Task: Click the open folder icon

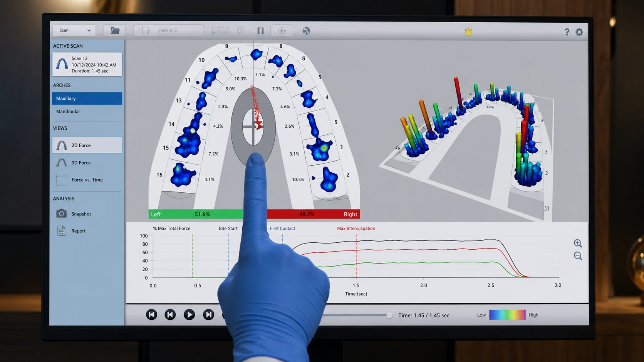Action: [115, 30]
